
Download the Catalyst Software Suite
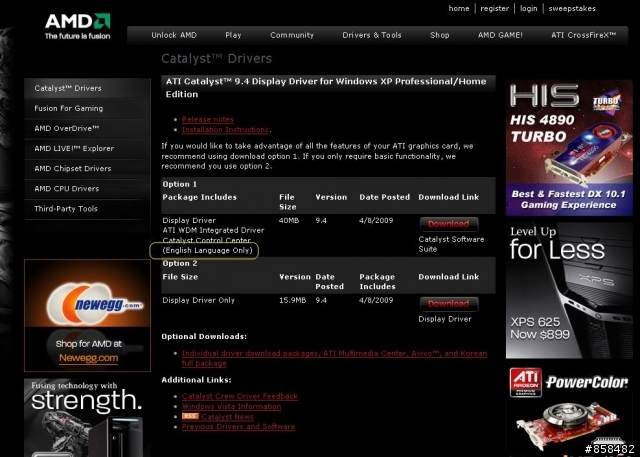tap(449, 224)
